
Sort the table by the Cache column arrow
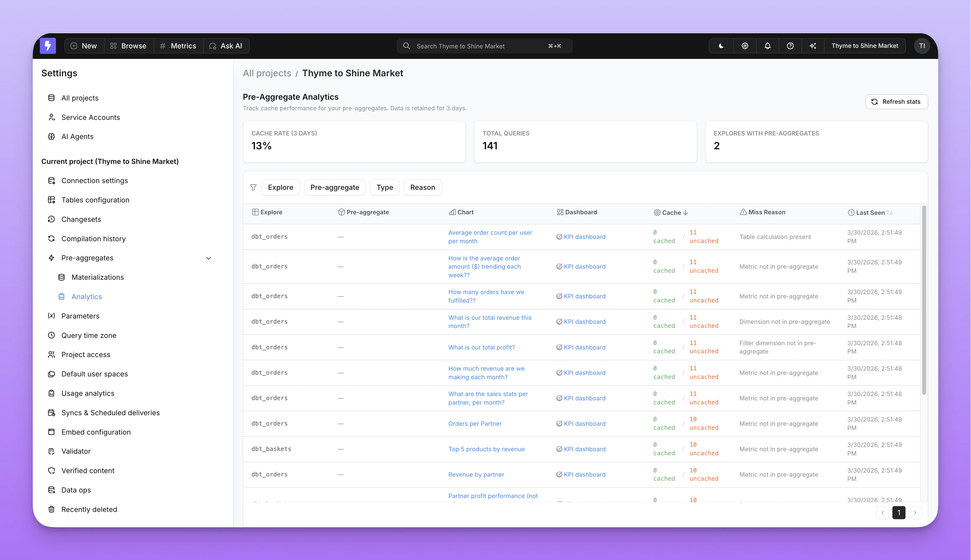[686, 212]
